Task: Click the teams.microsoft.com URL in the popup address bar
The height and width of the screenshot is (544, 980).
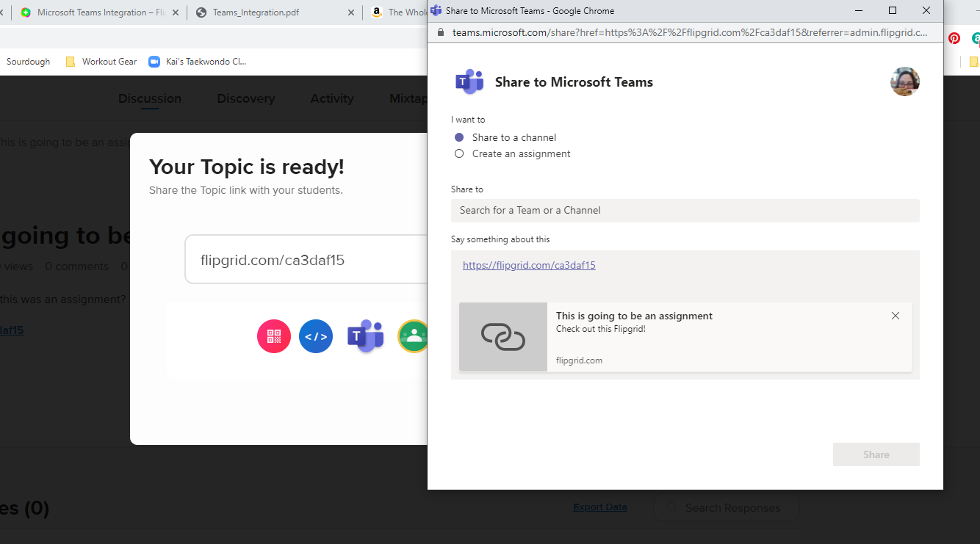Action: (690, 32)
